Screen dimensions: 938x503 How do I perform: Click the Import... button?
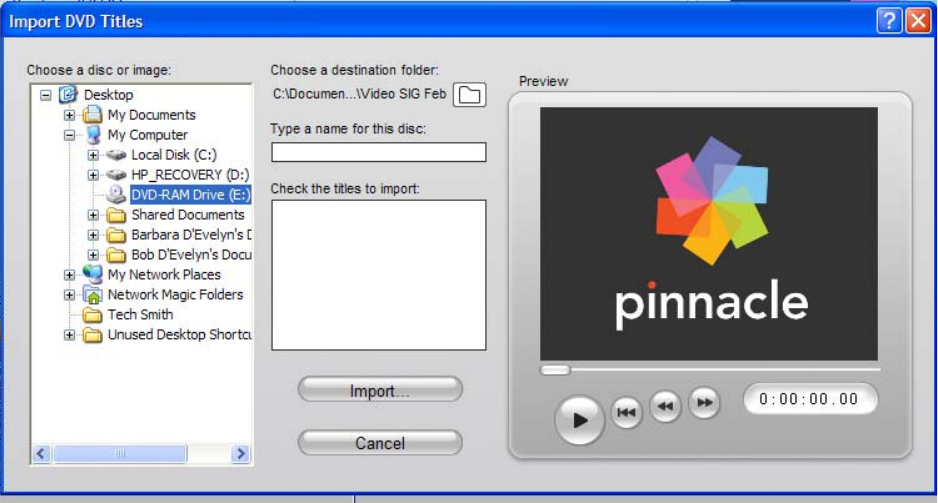pos(380,391)
